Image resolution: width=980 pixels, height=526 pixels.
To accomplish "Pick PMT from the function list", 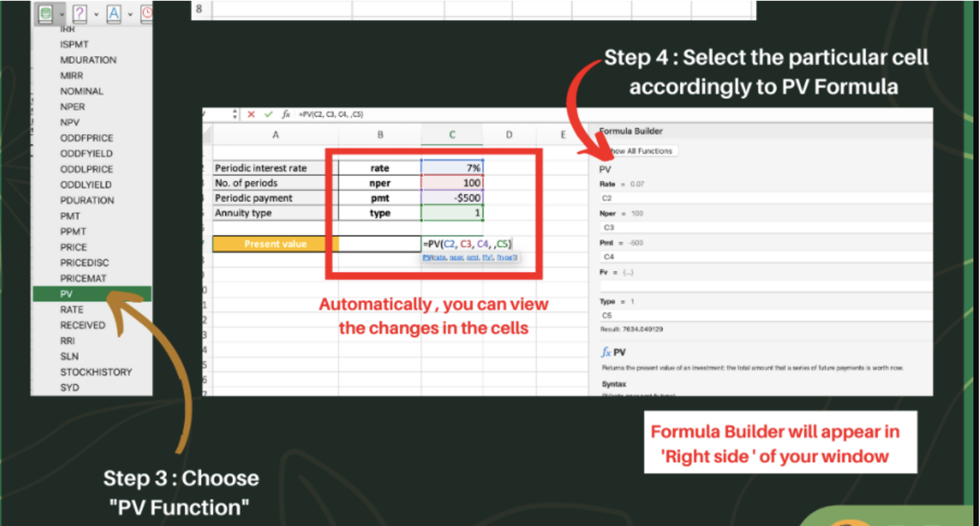I will 70,216.
